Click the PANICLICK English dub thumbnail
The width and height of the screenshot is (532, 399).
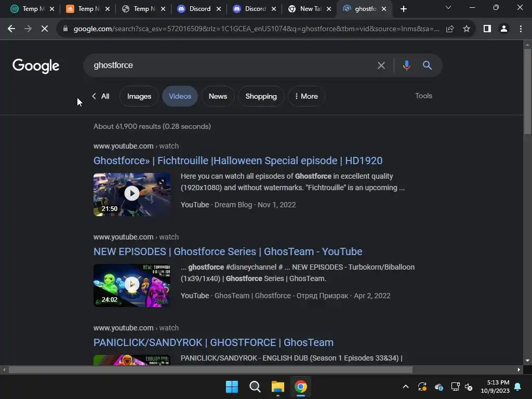(x=132, y=360)
